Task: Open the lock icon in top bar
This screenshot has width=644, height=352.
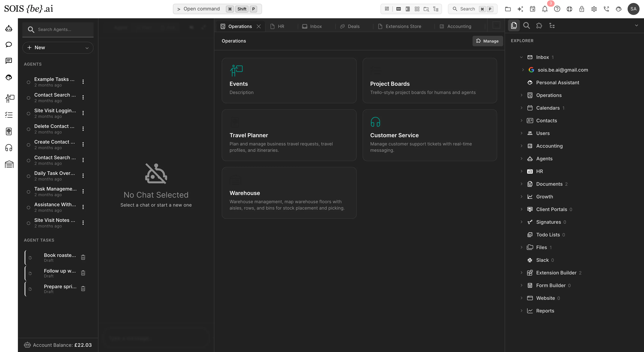Action: 582,9
